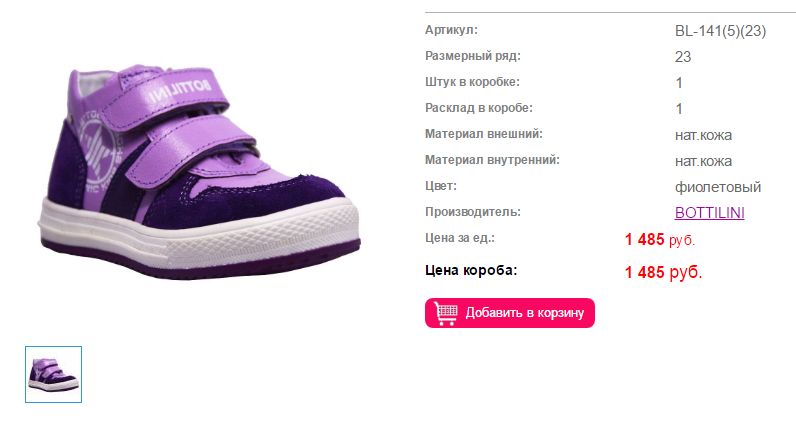The image size is (796, 422).
Task: Add the shoe to cart via Добавить в корзину
Action: tap(510, 313)
